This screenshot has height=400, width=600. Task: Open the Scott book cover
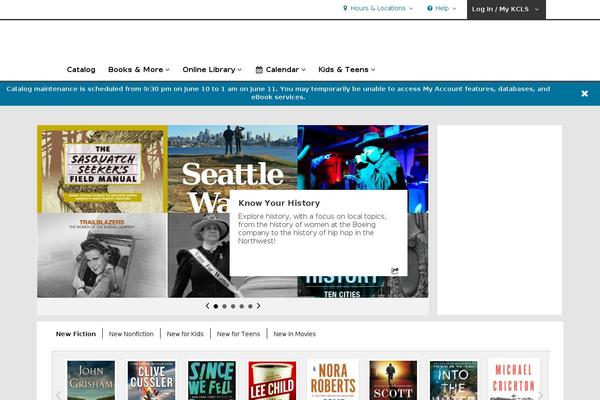(393, 380)
